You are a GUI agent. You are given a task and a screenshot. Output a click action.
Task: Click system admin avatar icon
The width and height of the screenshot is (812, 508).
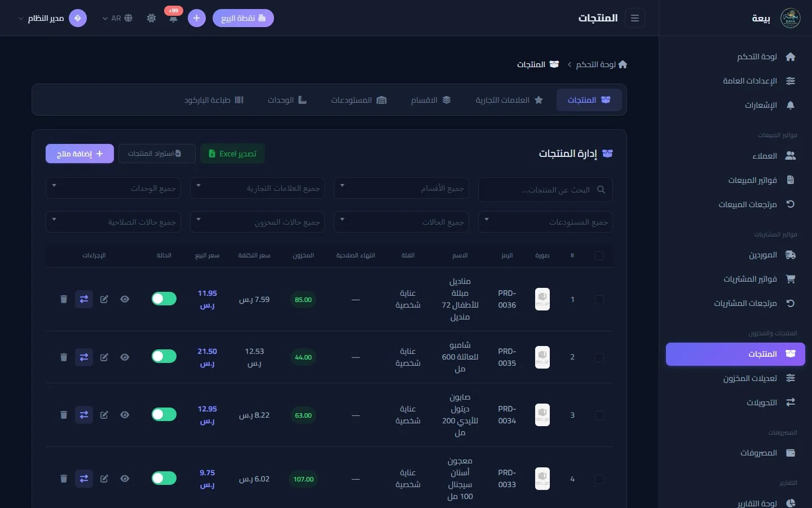(x=78, y=18)
